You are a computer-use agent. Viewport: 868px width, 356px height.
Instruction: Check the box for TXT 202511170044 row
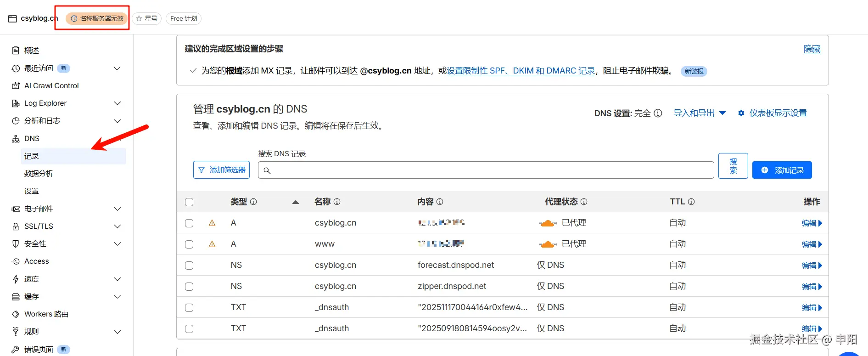pyautogui.click(x=189, y=308)
